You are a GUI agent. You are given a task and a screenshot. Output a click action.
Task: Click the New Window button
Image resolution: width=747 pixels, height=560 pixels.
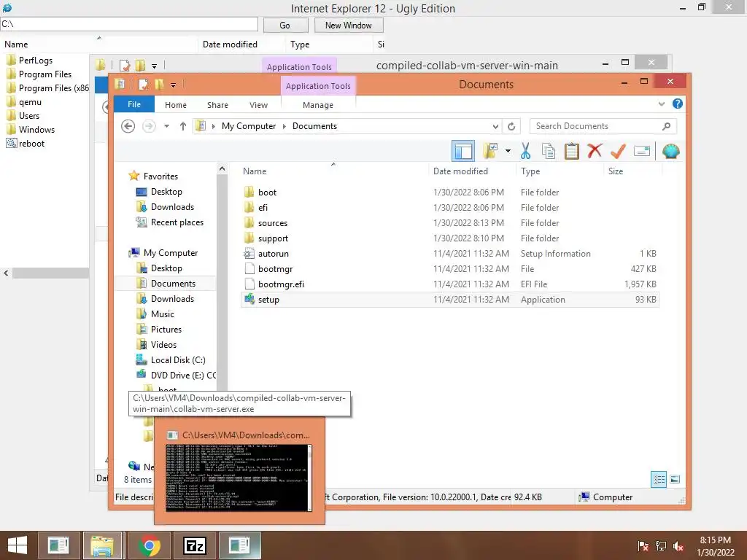(348, 26)
